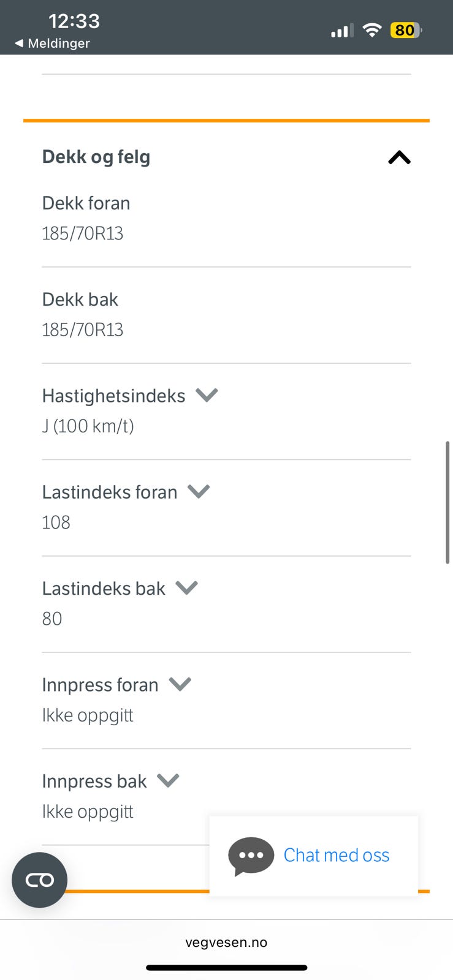The width and height of the screenshot is (453, 980).
Task: Tap the Dekk og felg heading
Action: (x=96, y=157)
